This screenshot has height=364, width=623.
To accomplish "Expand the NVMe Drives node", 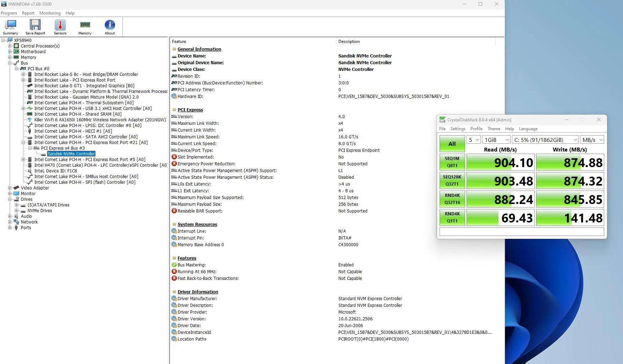I will (17, 211).
